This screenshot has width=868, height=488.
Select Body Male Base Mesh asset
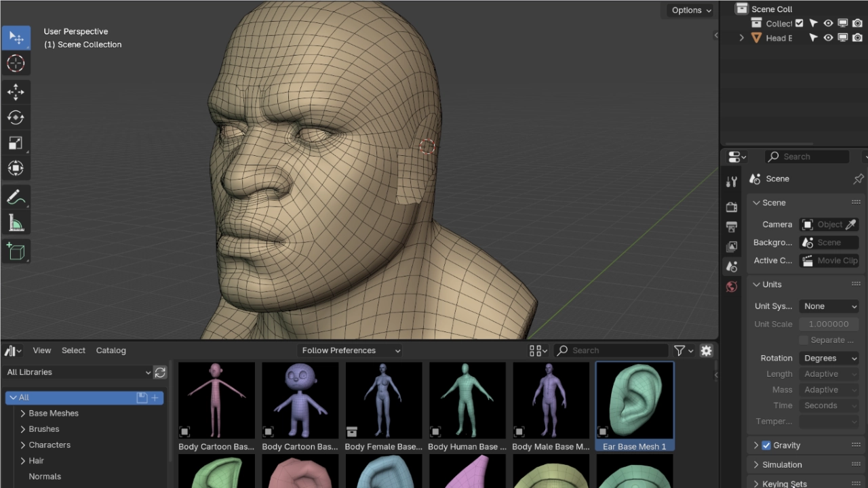pos(551,407)
